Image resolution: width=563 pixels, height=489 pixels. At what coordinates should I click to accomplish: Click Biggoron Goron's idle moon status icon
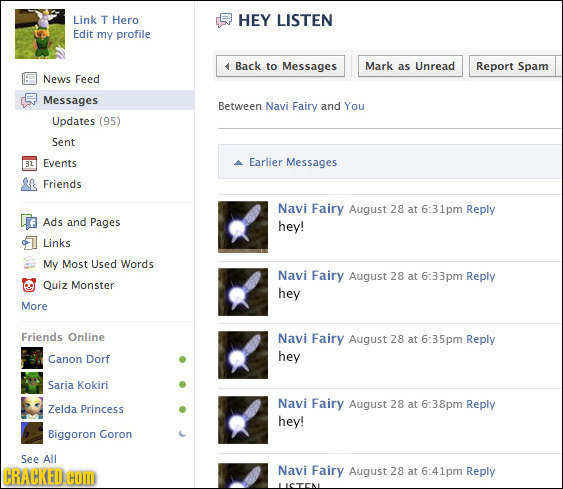click(x=182, y=434)
